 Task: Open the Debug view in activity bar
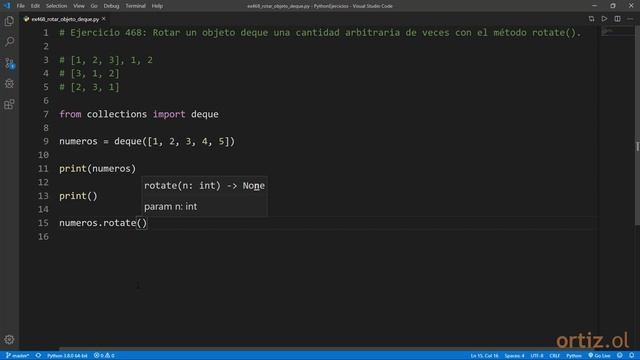tap(9, 84)
